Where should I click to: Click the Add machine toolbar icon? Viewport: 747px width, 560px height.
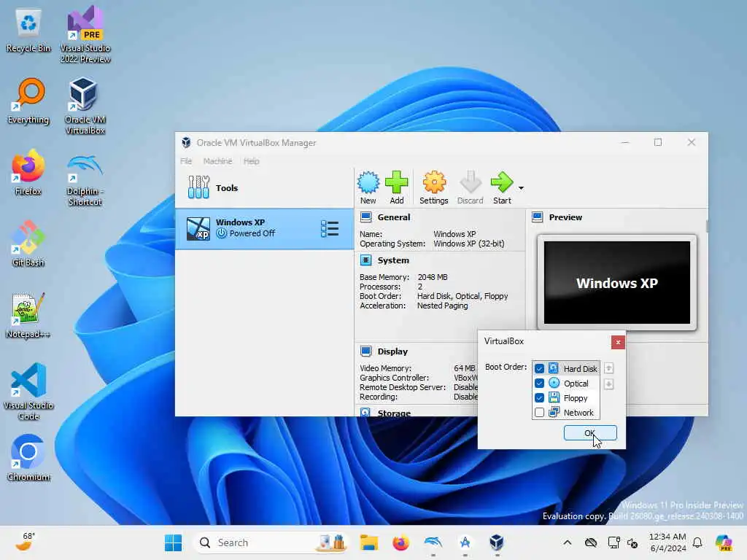tap(396, 187)
